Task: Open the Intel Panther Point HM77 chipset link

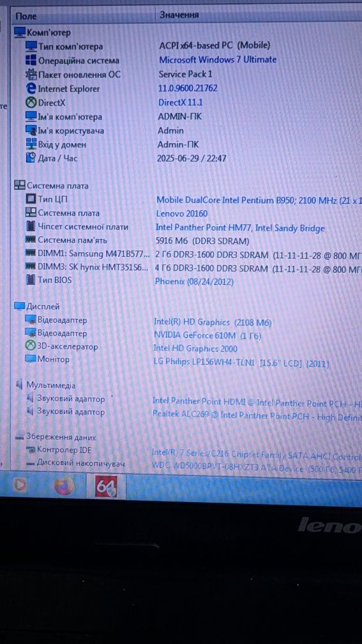Action: (x=240, y=228)
